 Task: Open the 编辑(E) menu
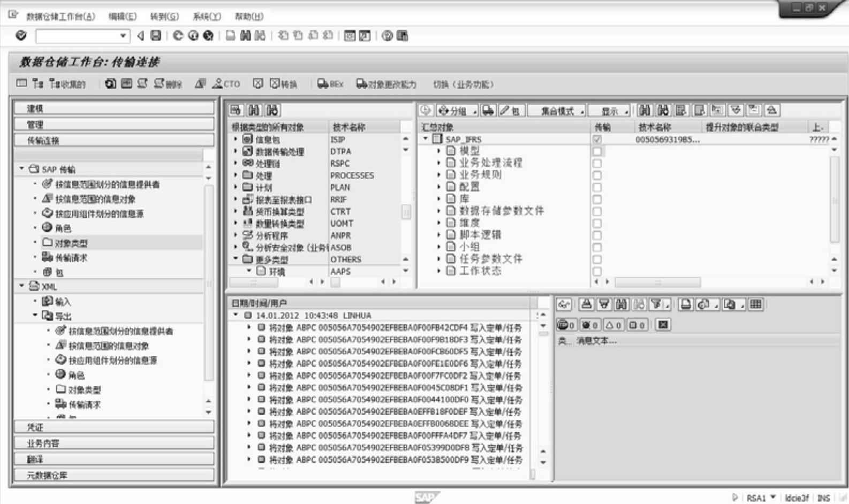[x=122, y=17]
